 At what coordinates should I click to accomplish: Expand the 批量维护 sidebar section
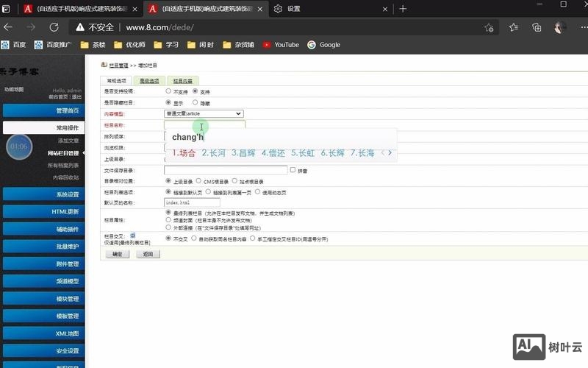43,247
